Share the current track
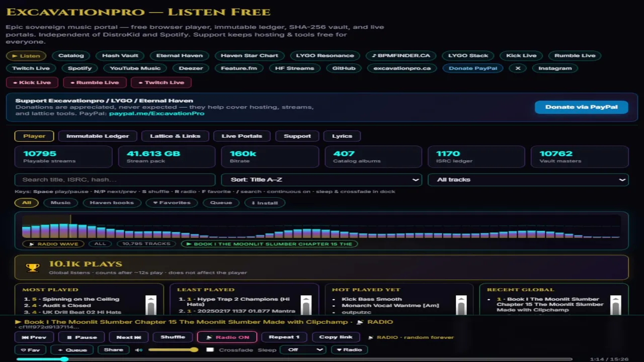Viewport: 644px width, 362px height. [113, 350]
